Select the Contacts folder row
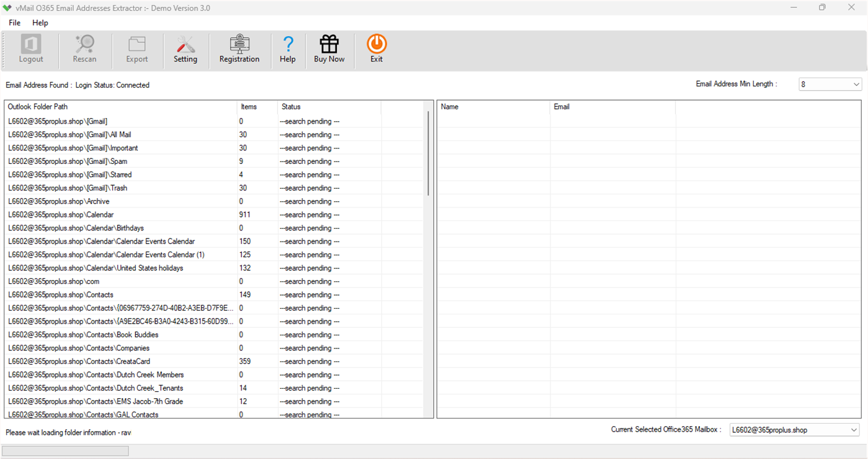The width and height of the screenshot is (868, 459). (x=61, y=294)
